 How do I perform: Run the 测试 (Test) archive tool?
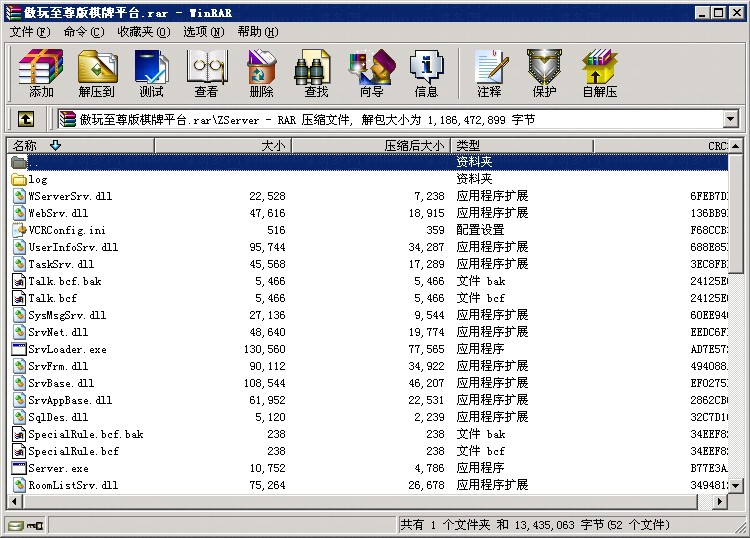click(151, 73)
